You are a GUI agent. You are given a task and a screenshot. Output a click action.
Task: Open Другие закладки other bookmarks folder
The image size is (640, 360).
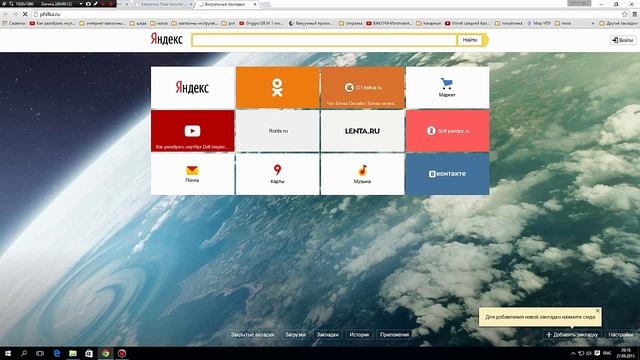tap(618, 23)
